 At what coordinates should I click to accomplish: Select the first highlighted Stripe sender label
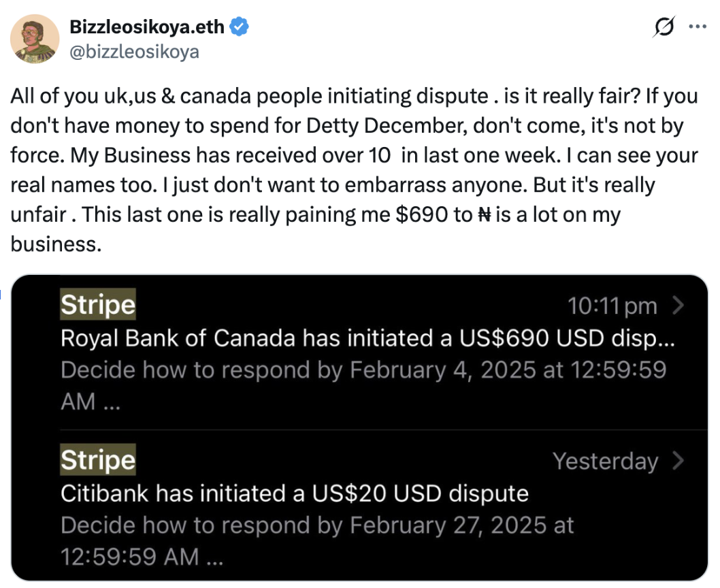[x=98, y=305]
